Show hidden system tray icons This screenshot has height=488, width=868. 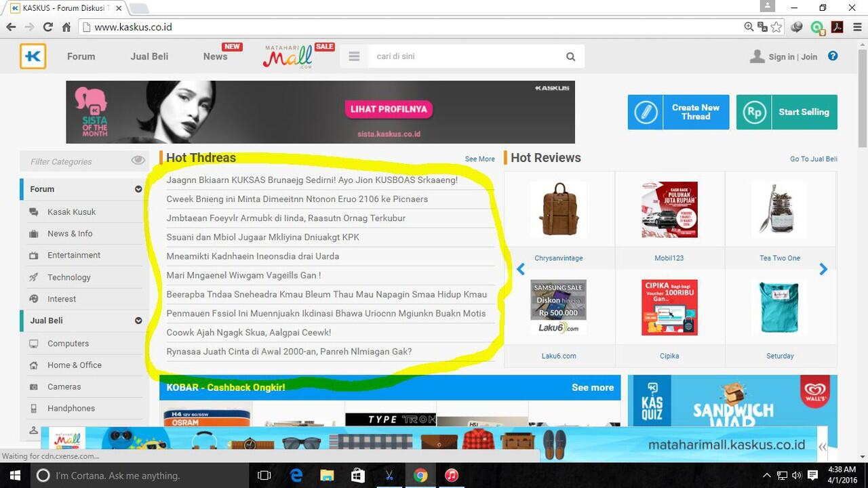click(767, 475)
